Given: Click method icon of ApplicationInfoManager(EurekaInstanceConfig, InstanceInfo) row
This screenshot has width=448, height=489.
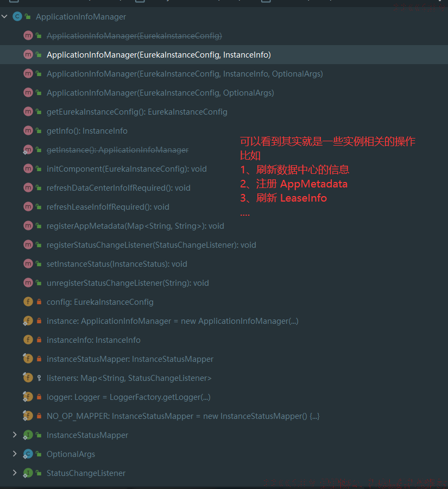Looking at the screenshot, I should point(28,54).
